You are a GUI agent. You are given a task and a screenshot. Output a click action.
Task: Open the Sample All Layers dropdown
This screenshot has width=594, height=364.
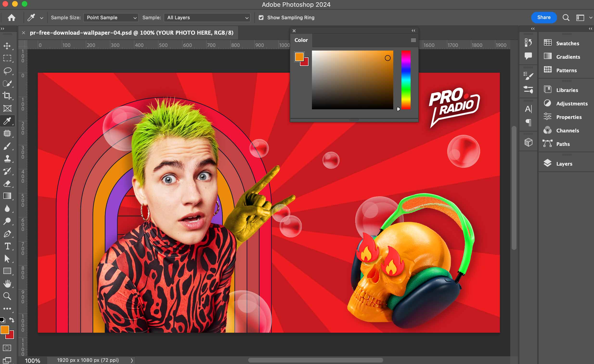pyautogui.click(x=207, y=18)
